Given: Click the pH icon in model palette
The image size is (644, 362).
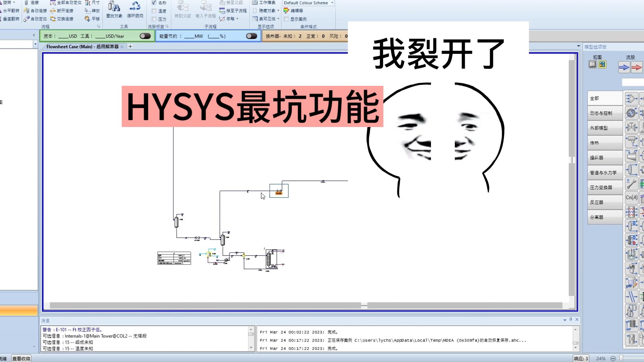Looking at the screenshot, I should click(632, 283).
